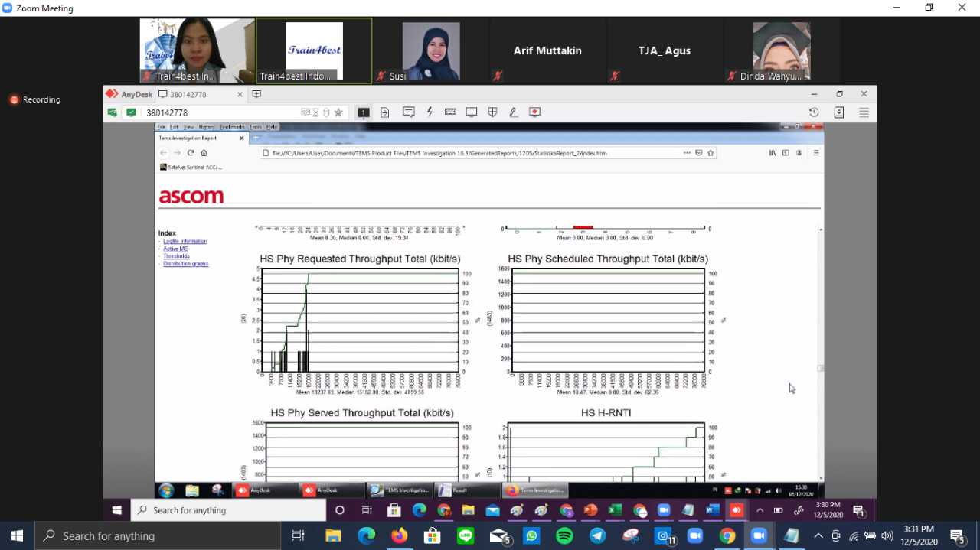Open AnyDesk display settings monitor icon

tap(472, 112)
